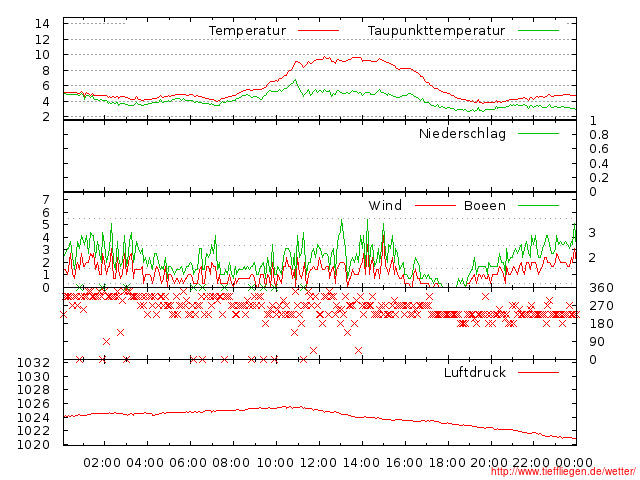This screenshot has width=640, height=480.
Task: Click the 04:00 time axis label
Action: pyautogui.click(x=145, y=463)
